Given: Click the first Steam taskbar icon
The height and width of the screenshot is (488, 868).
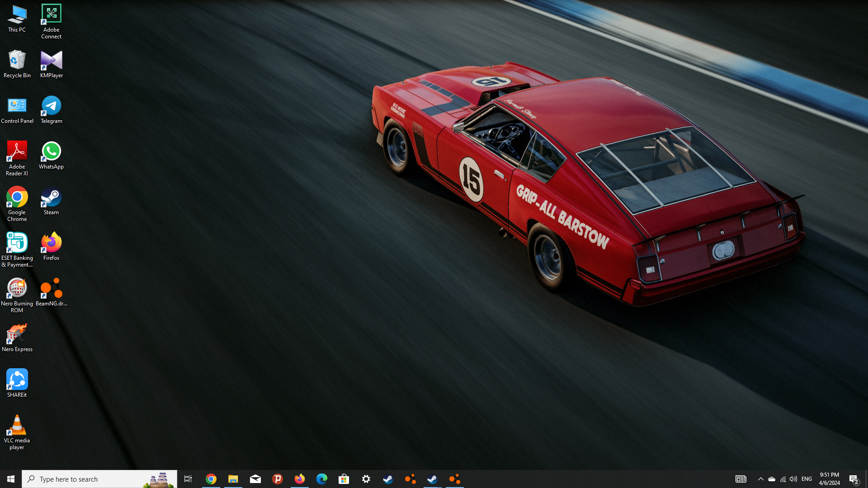Looking at the screenshot, I should (x=388, y=479).
